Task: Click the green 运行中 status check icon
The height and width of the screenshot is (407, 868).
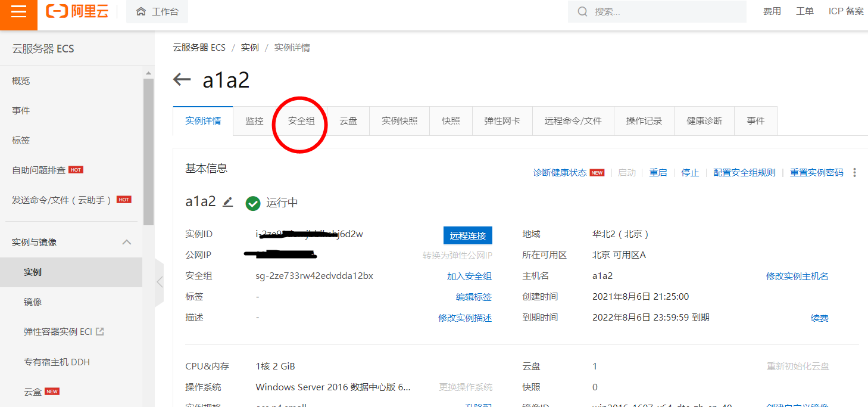Action: click(253, 203)
